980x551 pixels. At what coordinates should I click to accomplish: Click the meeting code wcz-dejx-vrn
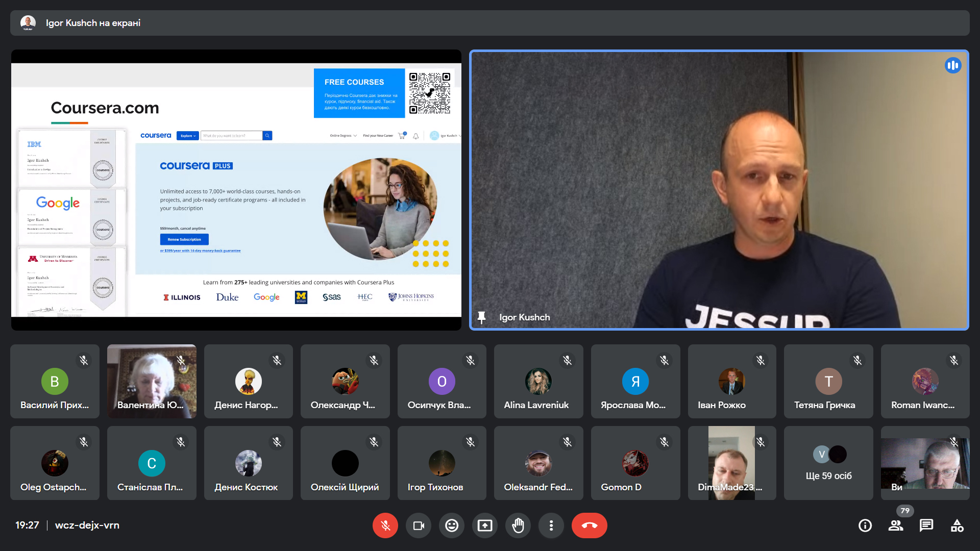coord(87,525)
